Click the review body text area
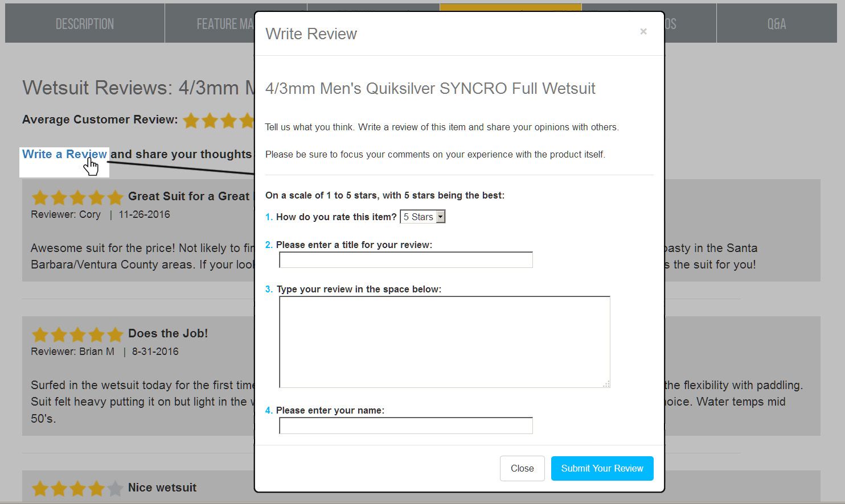Screen dimensions: 845x504 tap(445, 342)
